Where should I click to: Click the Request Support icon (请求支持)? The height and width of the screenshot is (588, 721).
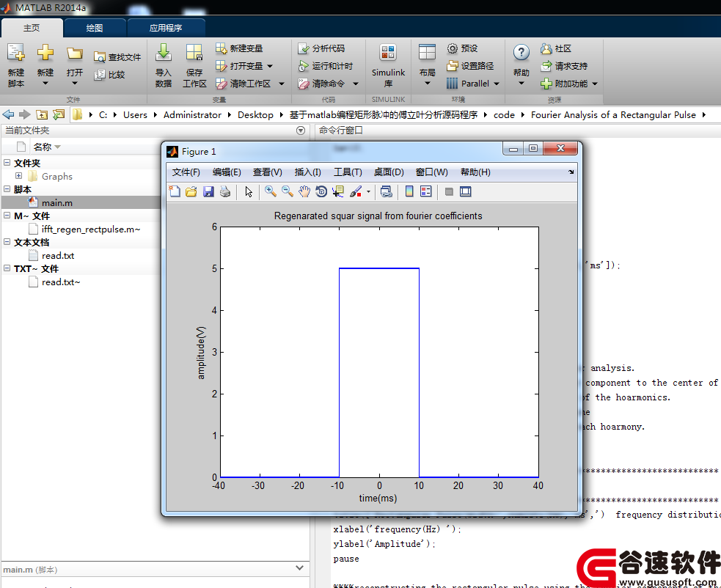(x=546, y=66)
